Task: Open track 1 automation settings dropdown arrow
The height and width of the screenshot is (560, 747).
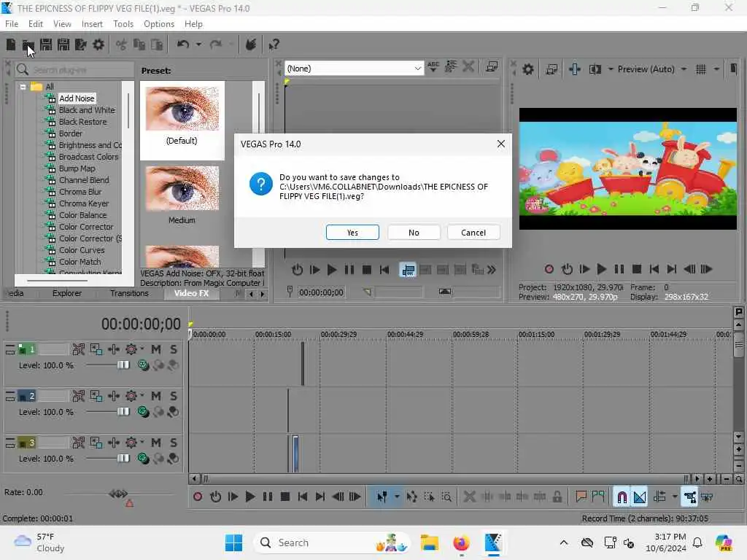Action: (142, 349)
